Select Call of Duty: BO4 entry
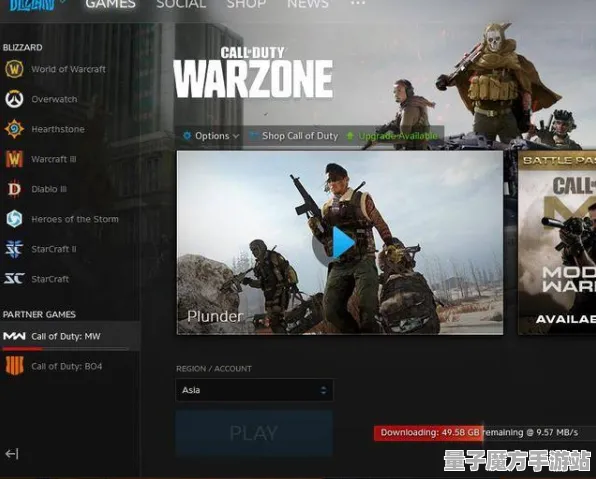 point(70,366)
